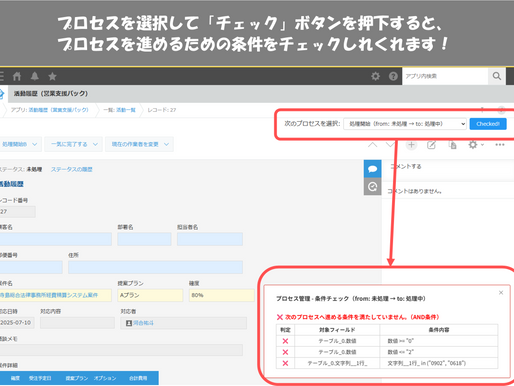Click the 合計費用 table header
The width and height of the screenshot is (514, 386).
point(138,378)
